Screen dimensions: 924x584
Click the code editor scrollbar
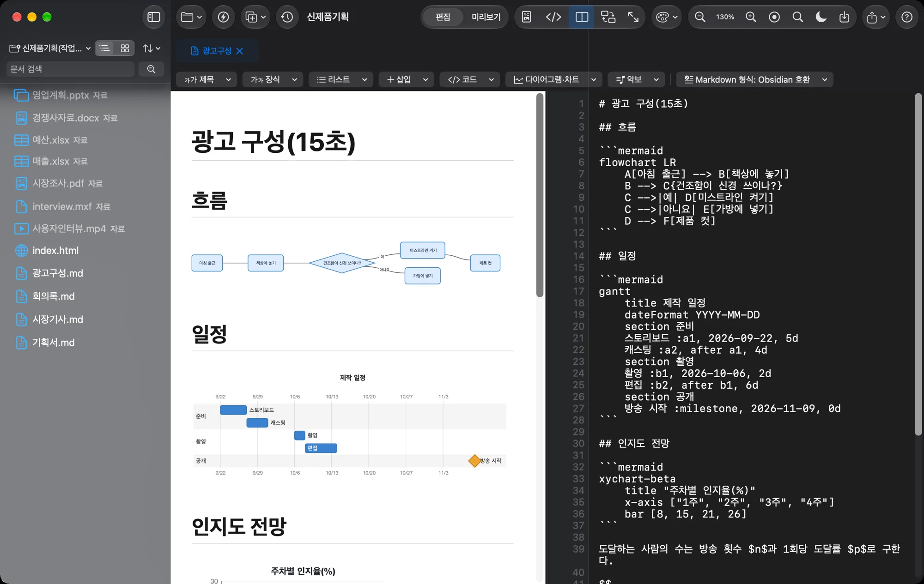pos(918,264)
